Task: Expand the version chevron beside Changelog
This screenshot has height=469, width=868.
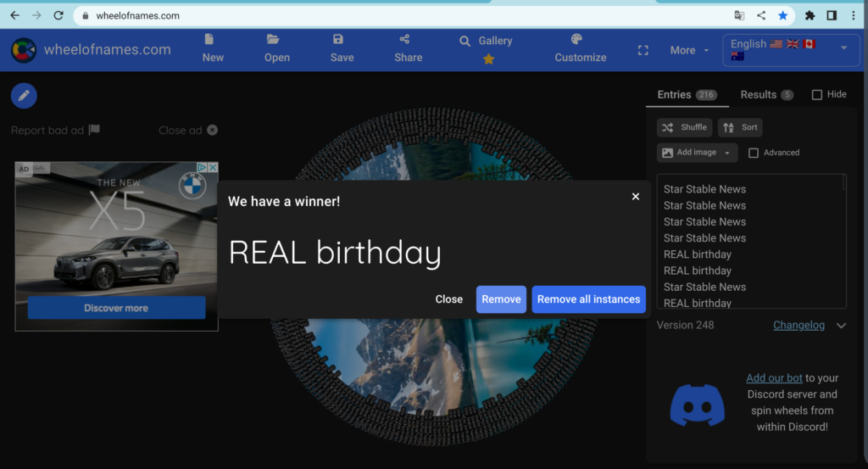Action: [x=841, y=326]
